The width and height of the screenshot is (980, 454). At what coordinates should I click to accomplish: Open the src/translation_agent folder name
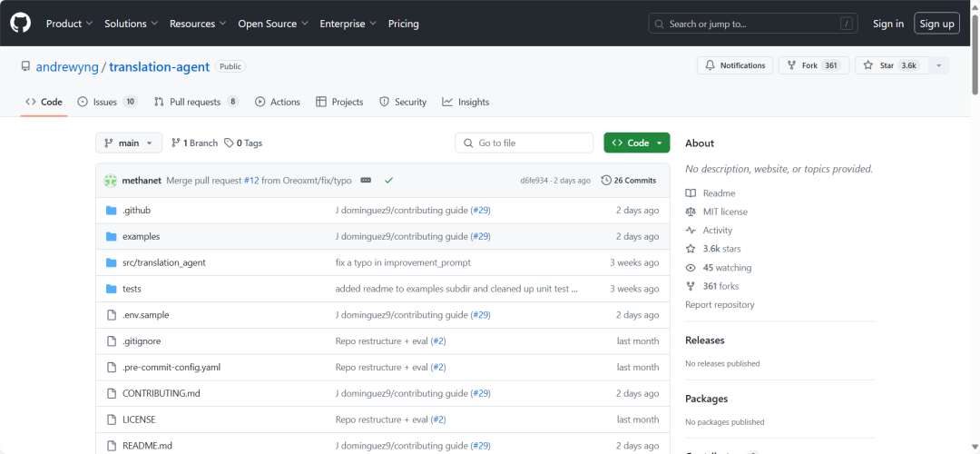163,262
